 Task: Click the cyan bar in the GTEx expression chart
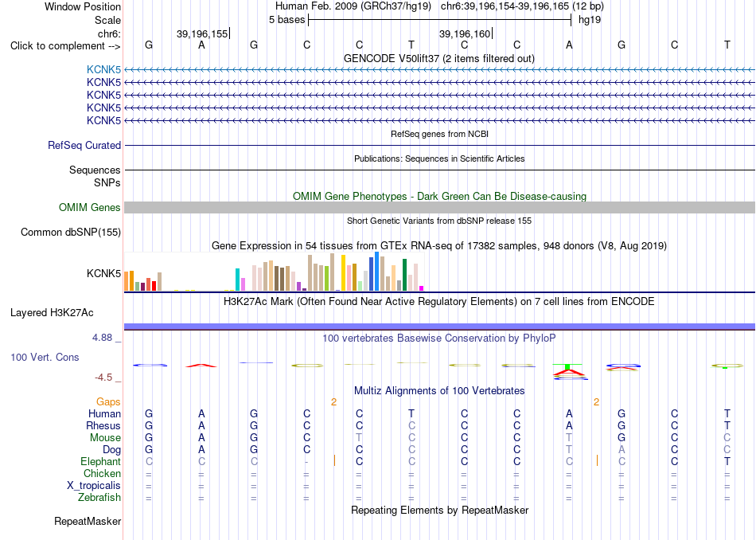coord(237,280)
